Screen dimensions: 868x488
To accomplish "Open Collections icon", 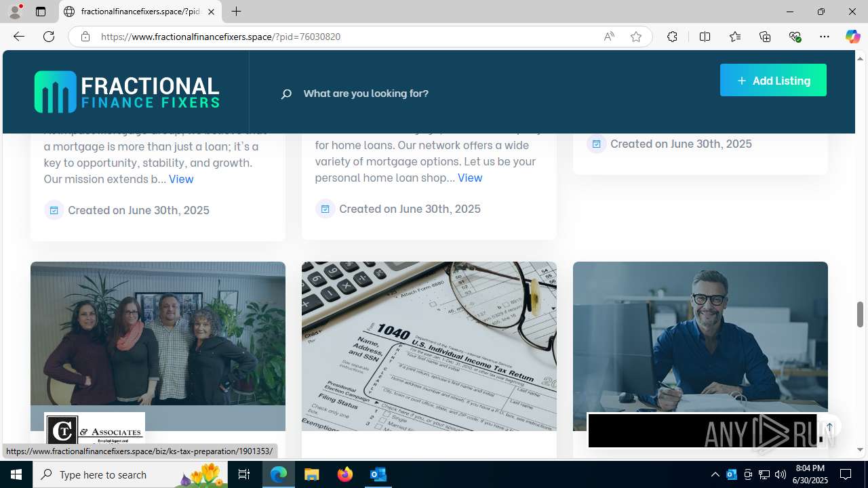I will coord(765,37).
